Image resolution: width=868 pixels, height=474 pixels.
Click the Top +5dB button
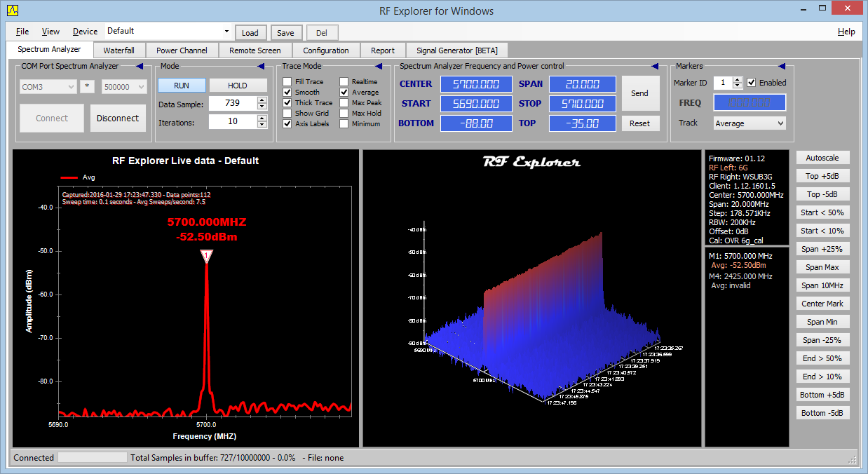(x=822, y=176)
